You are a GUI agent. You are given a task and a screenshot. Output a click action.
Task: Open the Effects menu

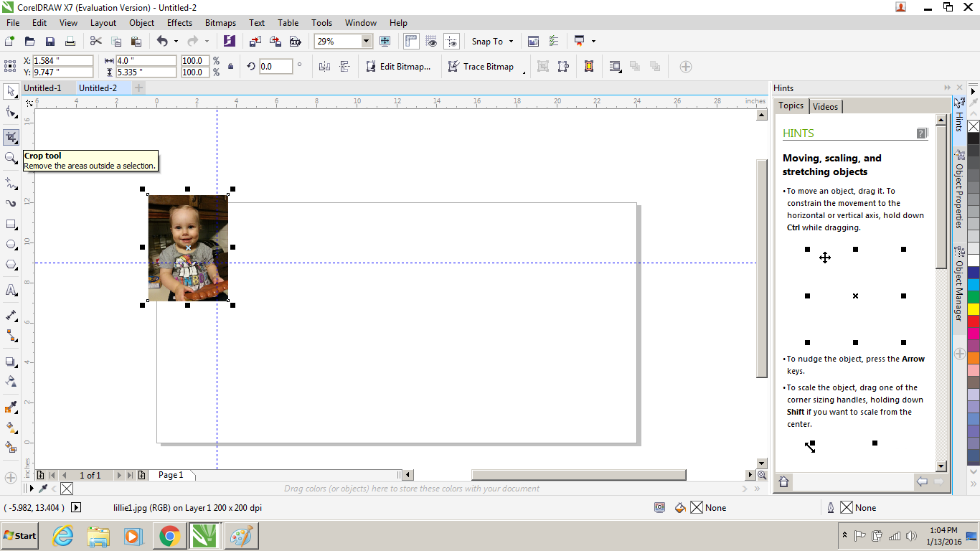pos(179,23)
